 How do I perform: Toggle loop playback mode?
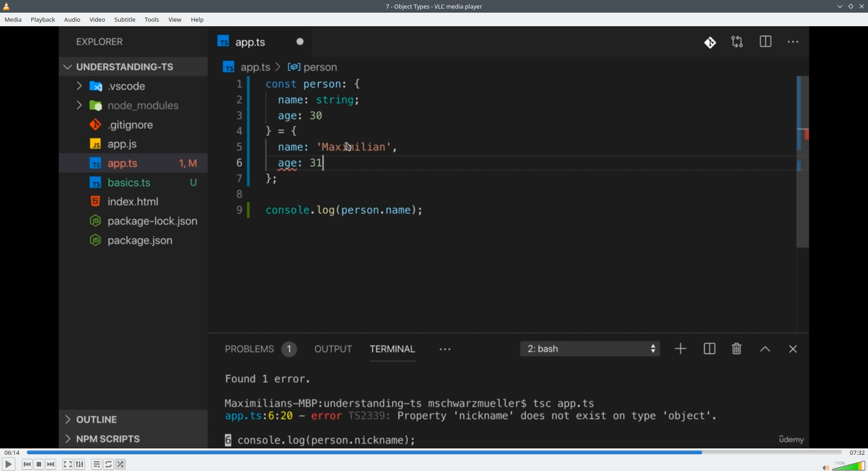pos(109,464)
